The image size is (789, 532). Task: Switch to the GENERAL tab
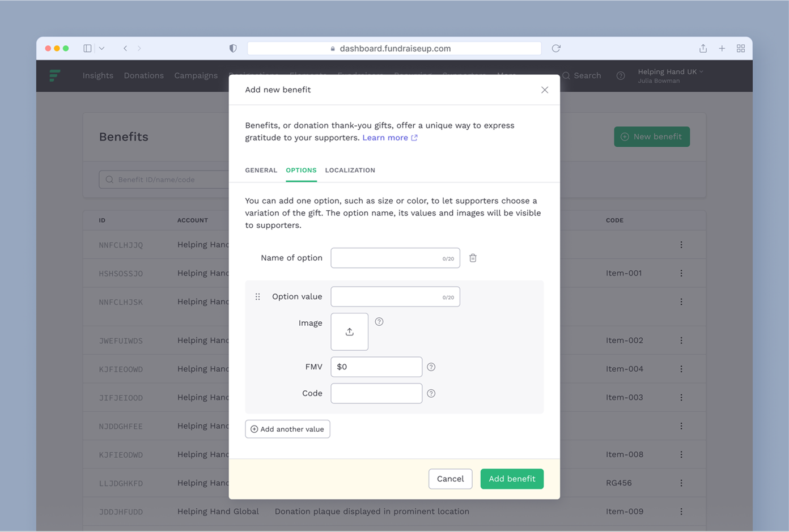coord(261,170)
